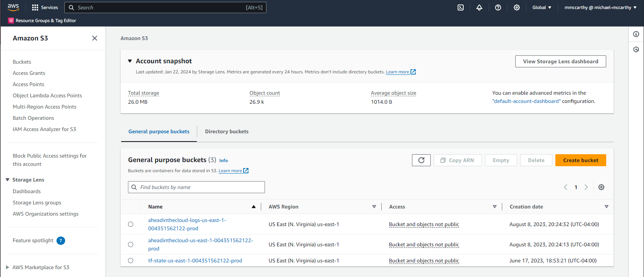Image resolution: width=644 pixels, height=277 pixels.
Task: Open Multi-Region Access Points
Action: coord(45,107)
